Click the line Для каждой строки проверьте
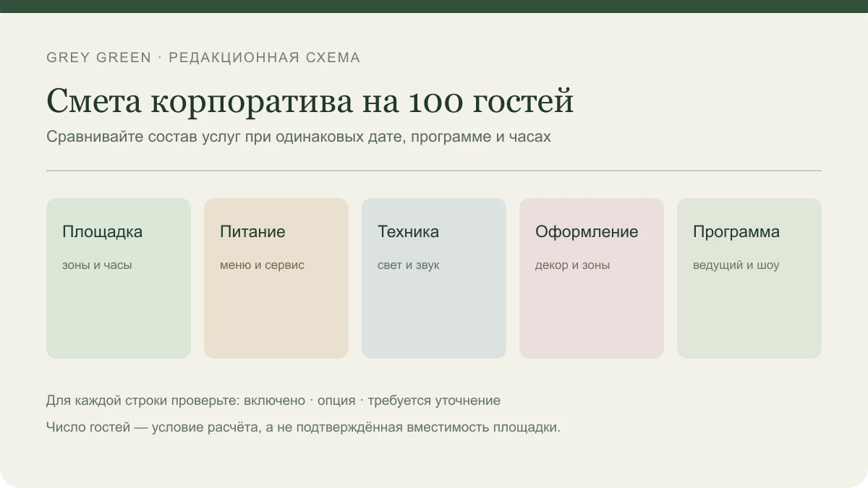Image resolution: width=868 pixels, height=488 pixels. (273, 401)
